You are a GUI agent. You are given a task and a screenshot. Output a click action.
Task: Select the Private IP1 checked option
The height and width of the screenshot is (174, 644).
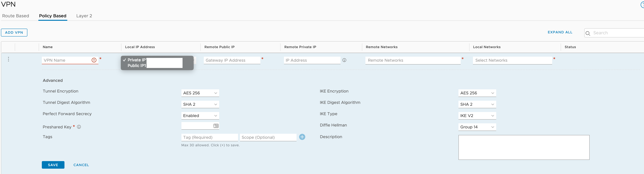pyautogui.click(x=137, y=60)
